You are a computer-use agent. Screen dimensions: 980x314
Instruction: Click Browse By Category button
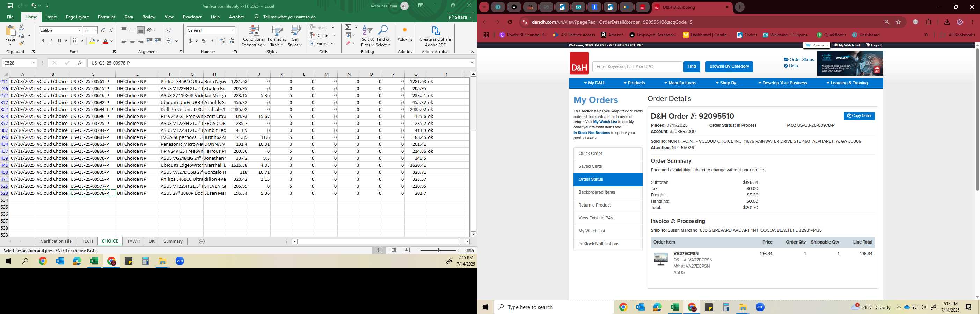click(729, 67)
